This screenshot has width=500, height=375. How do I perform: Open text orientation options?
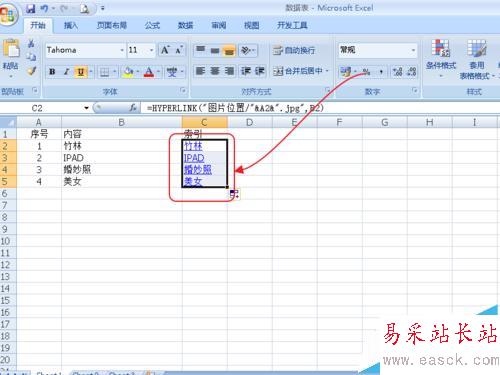248,50
